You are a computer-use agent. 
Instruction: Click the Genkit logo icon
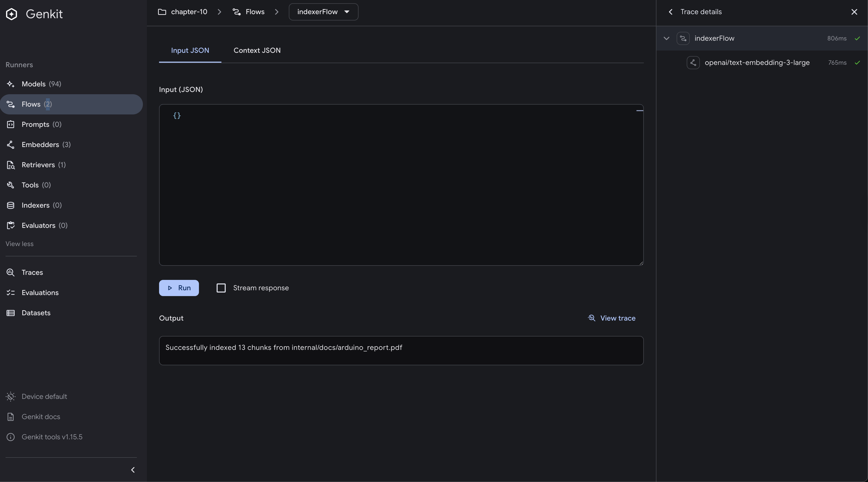click(x=11, y=14)
